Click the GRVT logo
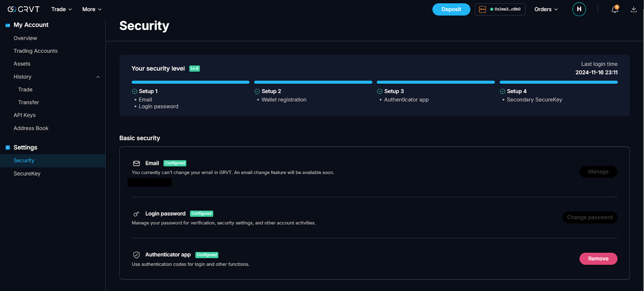The width and height of the screenshot is (644, 291). (23, 9)
